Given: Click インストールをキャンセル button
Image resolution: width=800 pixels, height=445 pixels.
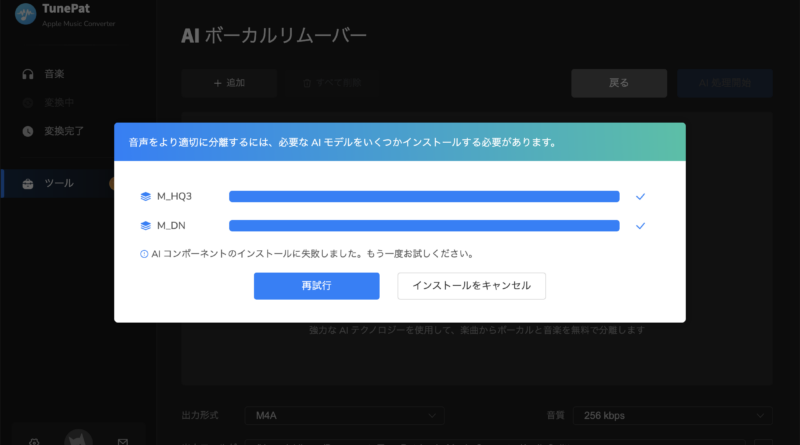Looking at the screenshot, I should [471, 286].
